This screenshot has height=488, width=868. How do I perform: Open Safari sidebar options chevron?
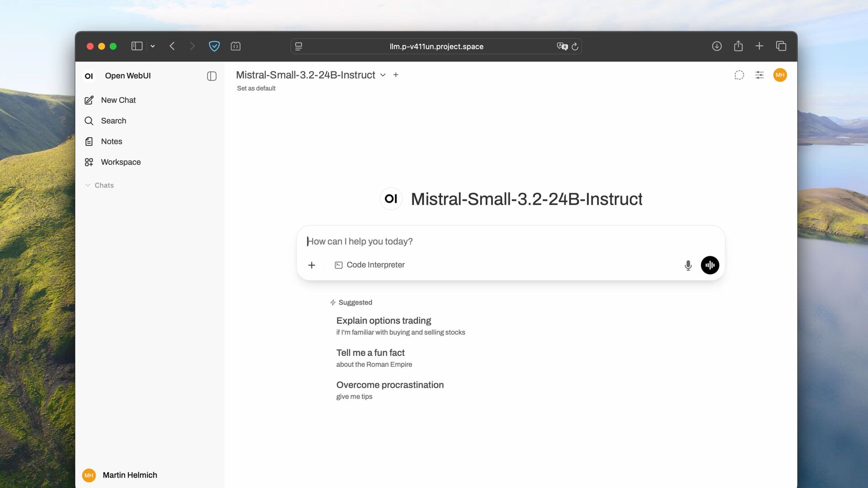[153, 46]
